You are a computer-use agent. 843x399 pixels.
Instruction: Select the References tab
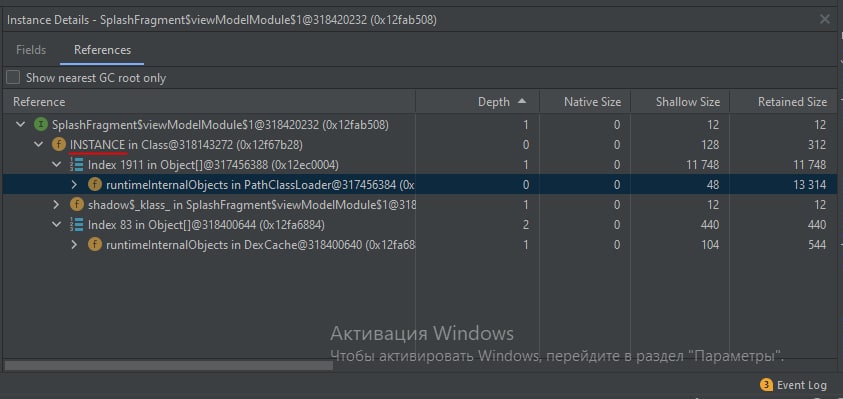click(x=102, y=50)
